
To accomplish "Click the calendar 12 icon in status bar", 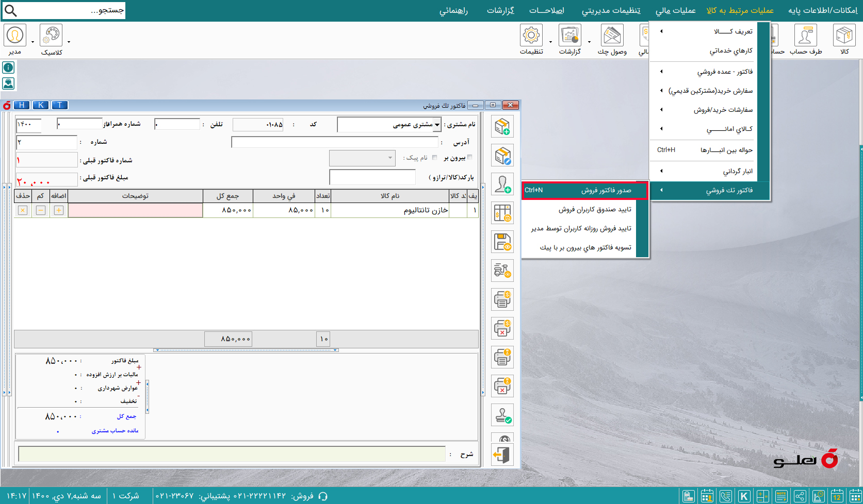I will coord(837,496).
